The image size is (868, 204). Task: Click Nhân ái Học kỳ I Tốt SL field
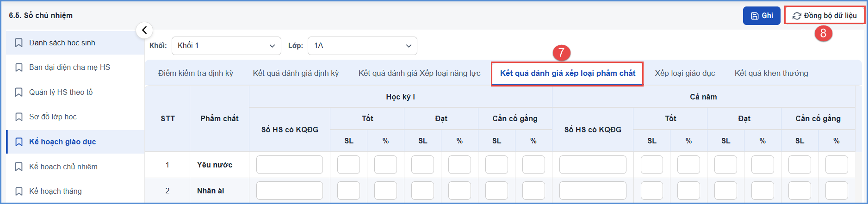click(348, 191)
